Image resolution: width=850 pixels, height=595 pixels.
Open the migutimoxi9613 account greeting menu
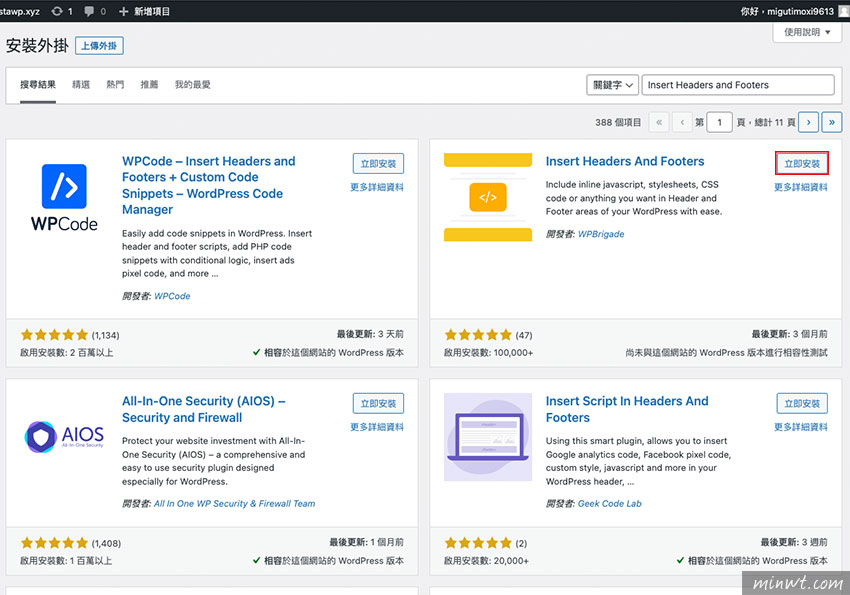(x=787, y=11)
